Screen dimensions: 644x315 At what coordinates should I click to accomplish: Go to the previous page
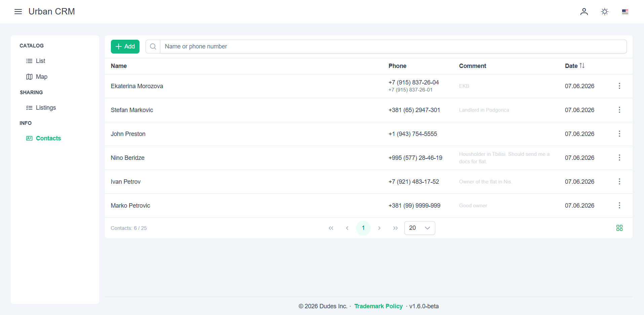[347, 228]
